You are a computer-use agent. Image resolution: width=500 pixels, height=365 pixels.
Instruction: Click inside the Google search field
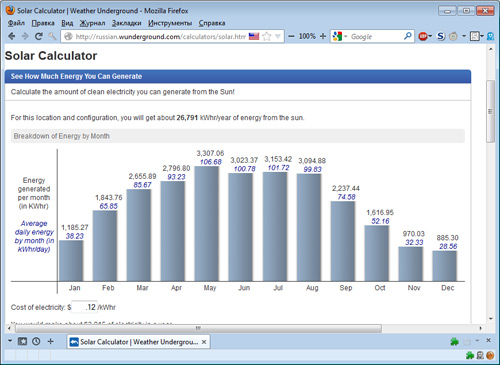point(376,36)
